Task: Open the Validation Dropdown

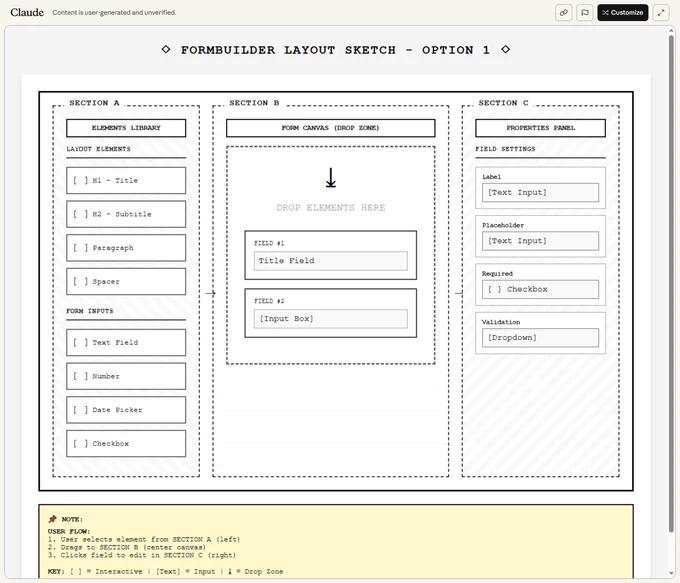Action: click(540, 337)
